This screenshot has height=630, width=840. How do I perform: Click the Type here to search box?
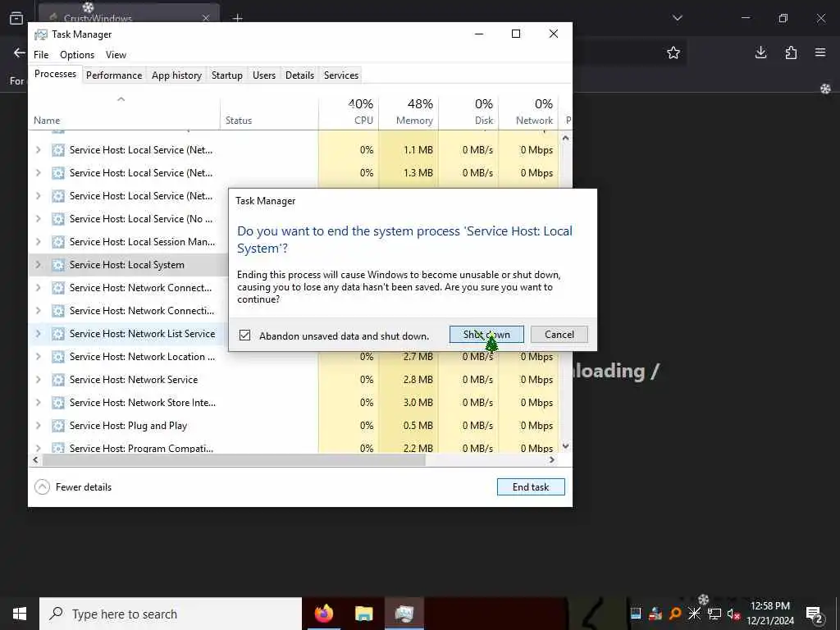pos(171,614)
